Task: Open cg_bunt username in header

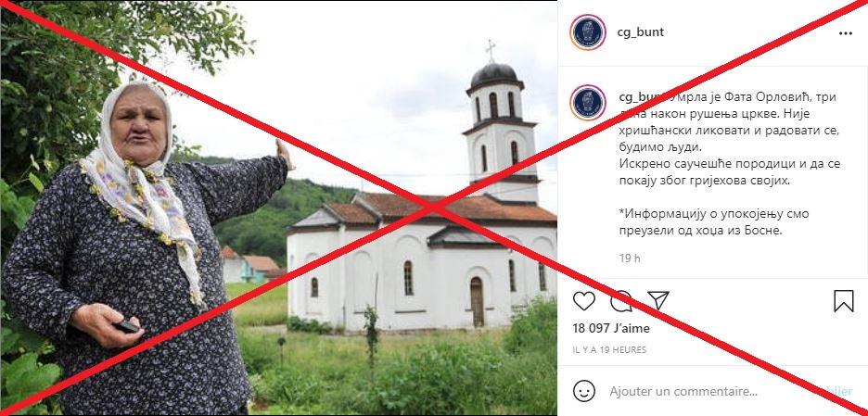Action: [641, 32]
